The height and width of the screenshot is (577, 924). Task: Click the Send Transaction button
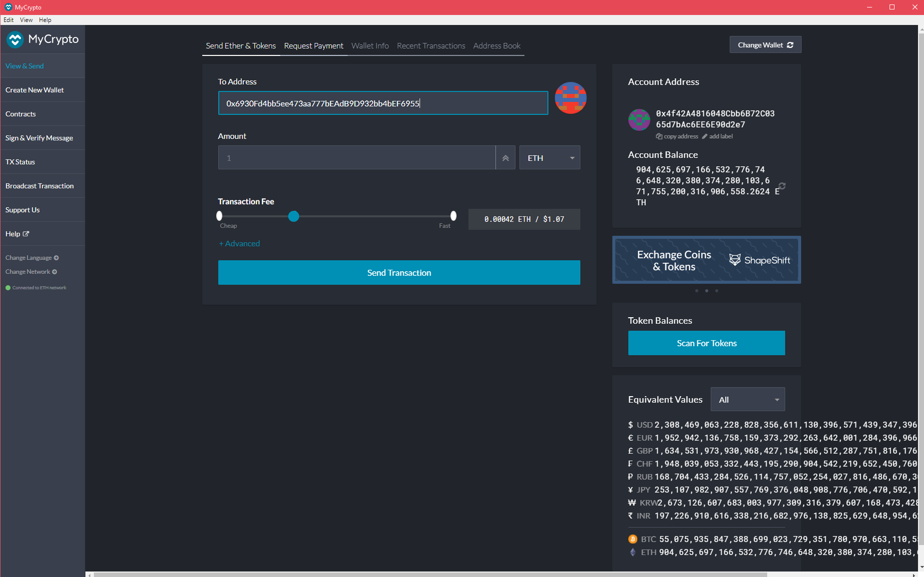[x=399, y=273]
